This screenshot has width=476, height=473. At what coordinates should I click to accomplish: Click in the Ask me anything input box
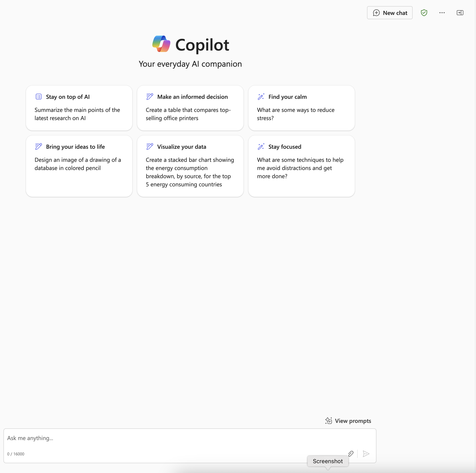coord(172,438)
